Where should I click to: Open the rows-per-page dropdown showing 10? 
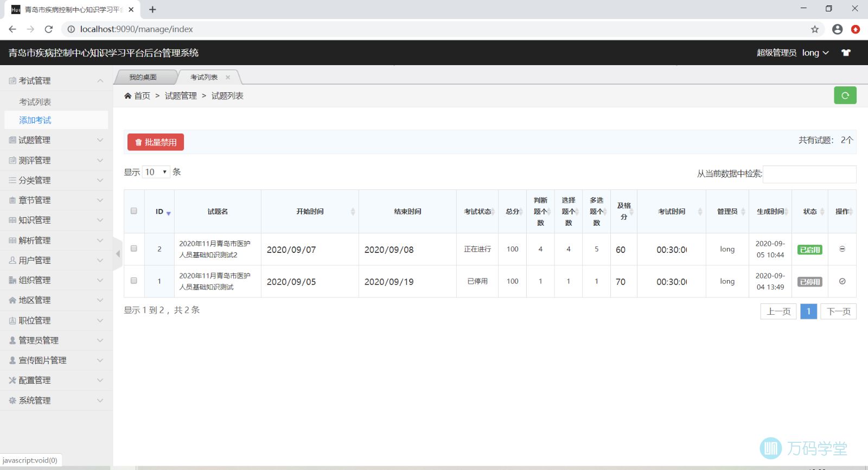(x=156, y=172)
